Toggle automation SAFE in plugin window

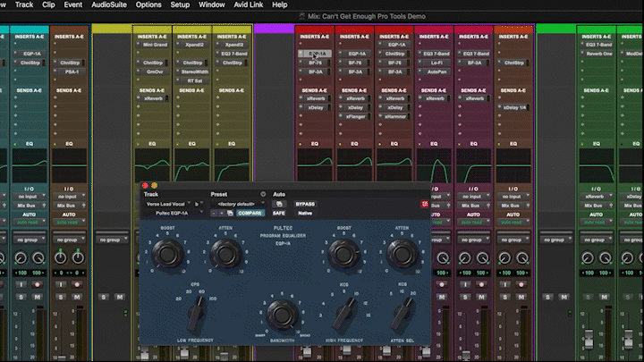point(278,213)
